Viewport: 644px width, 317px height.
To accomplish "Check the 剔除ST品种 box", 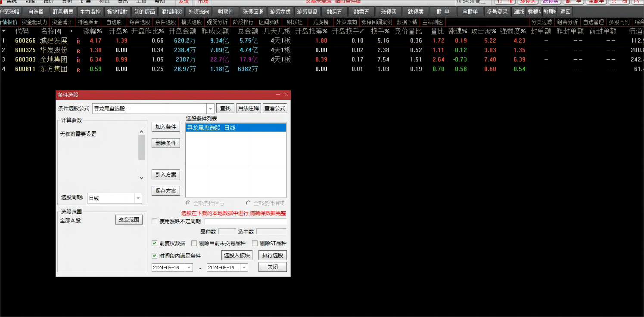I will coord(255,243).
